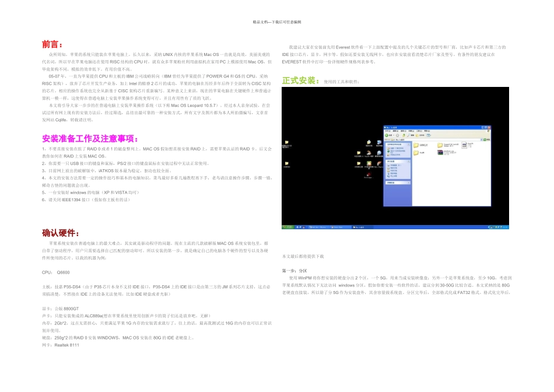The image size is (554, 392).
Task: Click the greyed Forward arrow in Explorer toolbar
Action: [x=398, y=135]
